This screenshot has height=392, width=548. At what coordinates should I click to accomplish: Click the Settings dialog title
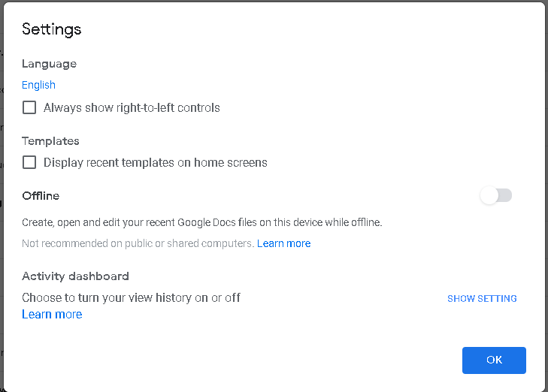pos(51,29)
